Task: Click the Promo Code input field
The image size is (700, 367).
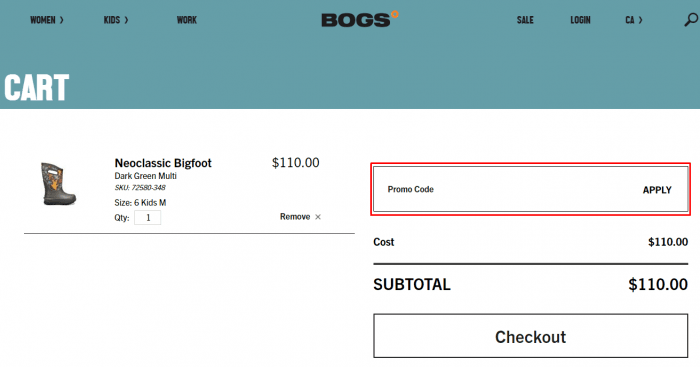Action: tap(504, 189)
